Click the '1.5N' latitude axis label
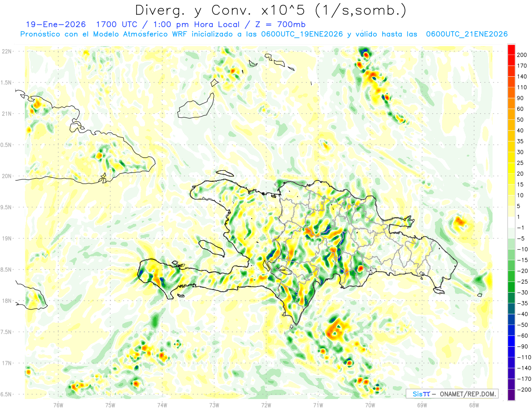Image resolution: width=532 pixels, height=411 pixels. 7,82
